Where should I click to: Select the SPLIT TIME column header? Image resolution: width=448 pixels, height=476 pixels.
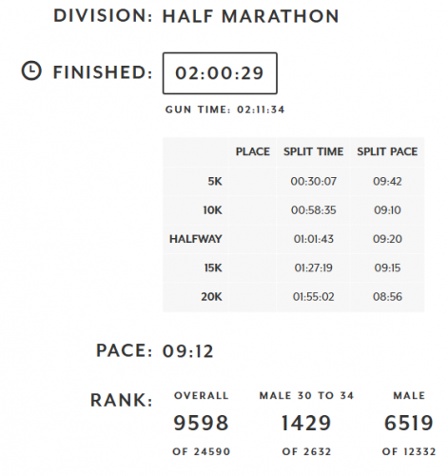coord(313,151)
